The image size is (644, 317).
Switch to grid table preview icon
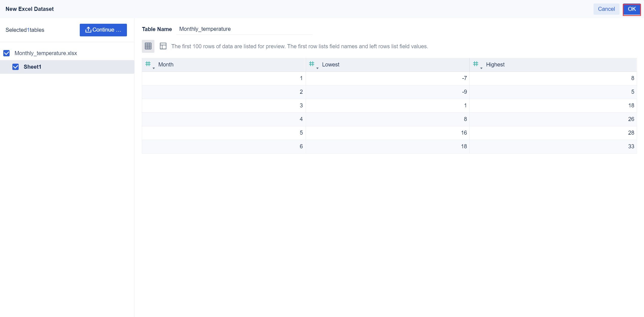click(148, 46)
